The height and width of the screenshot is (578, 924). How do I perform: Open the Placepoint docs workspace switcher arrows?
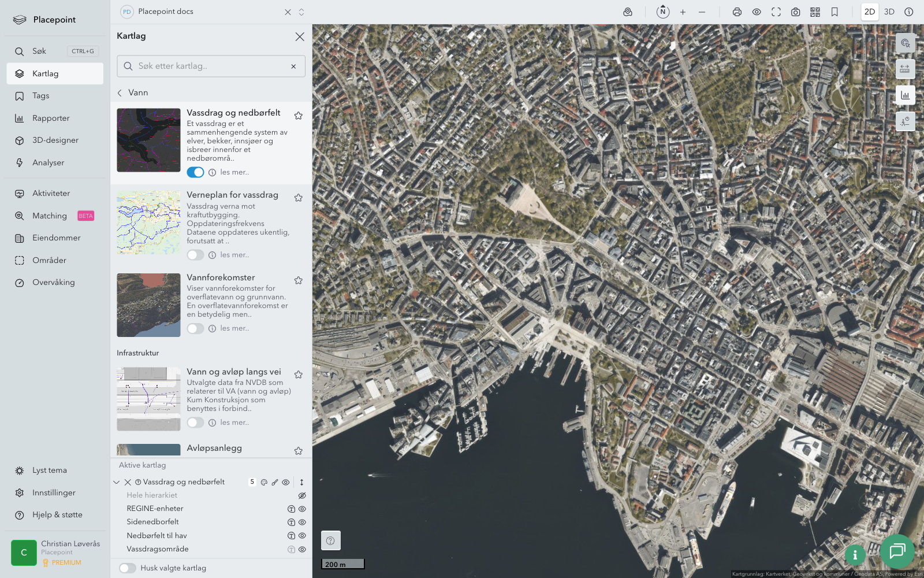301,12
